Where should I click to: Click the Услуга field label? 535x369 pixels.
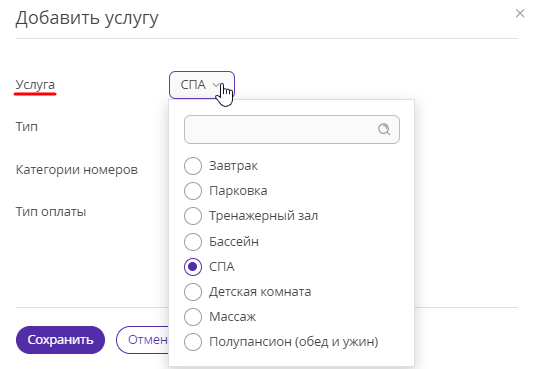[35, 85]
